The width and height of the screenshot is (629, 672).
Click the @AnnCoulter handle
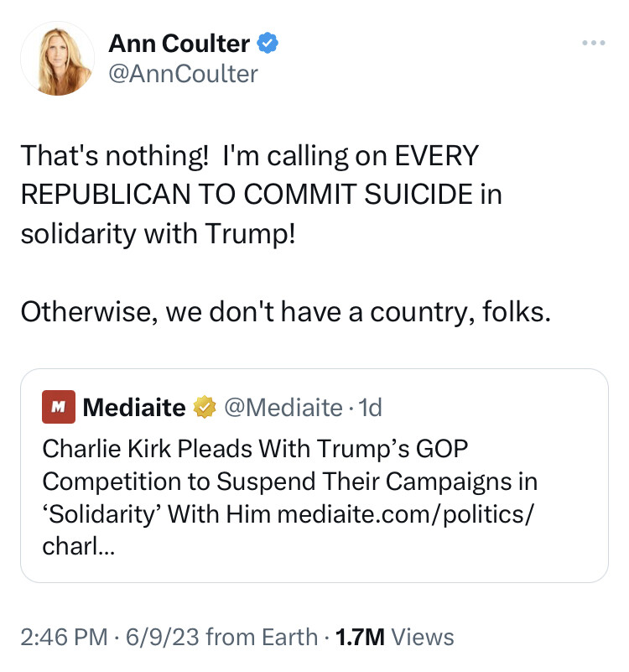tap(182, 74)
